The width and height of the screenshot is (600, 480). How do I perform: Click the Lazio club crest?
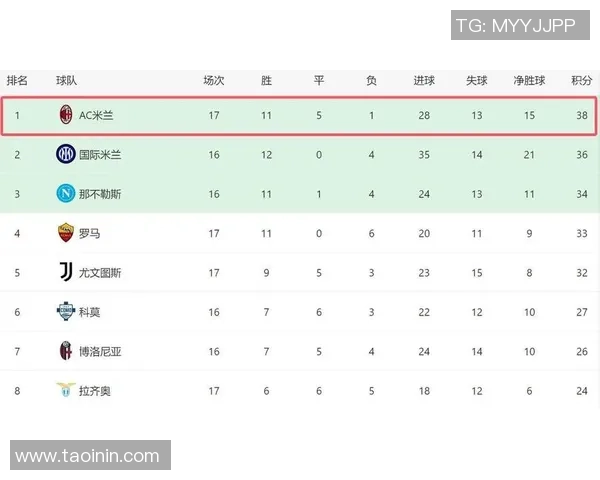tap(66, 390)
